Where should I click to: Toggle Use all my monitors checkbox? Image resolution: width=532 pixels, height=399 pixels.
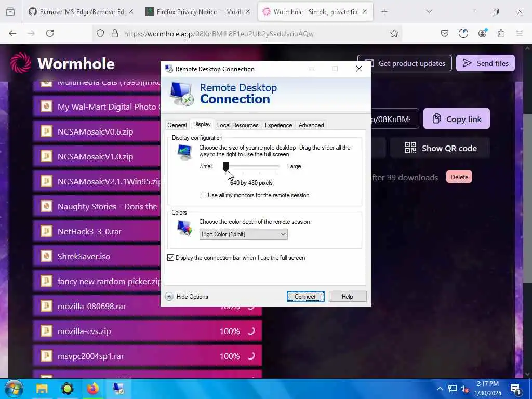pyautogui.click(x=203, y=195)
